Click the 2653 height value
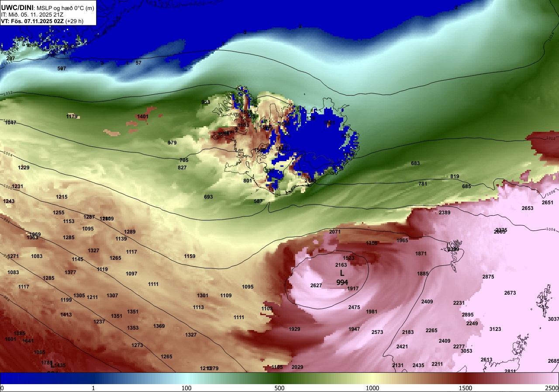 coord(528,208)
